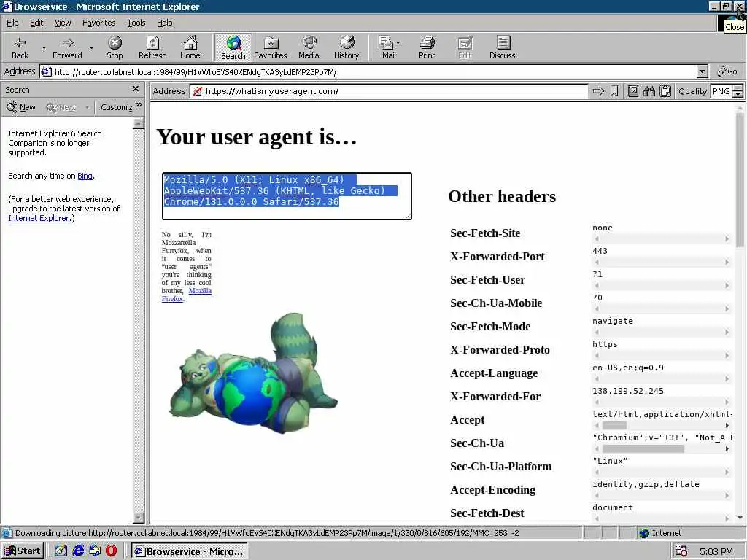
Task: Click the 5:03 PM taskbar clock
Action: (716, 551)
